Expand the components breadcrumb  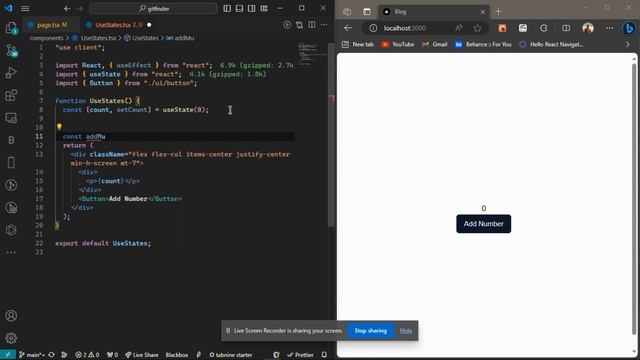[x=46, y=38]
